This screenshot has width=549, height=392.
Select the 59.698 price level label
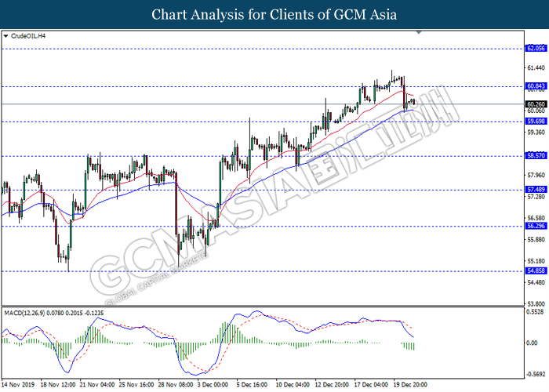click(x=536, y=122)
